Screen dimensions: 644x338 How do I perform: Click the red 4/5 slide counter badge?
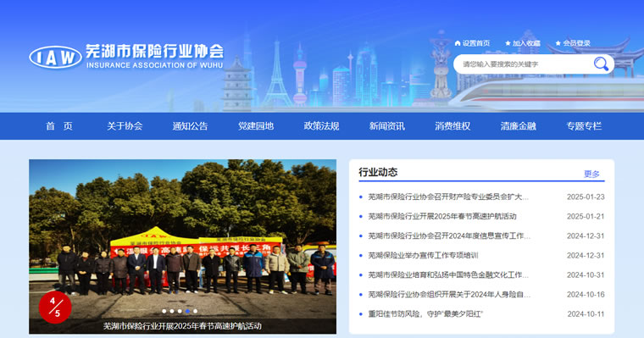pyautogui.click(x=55, y=307)
